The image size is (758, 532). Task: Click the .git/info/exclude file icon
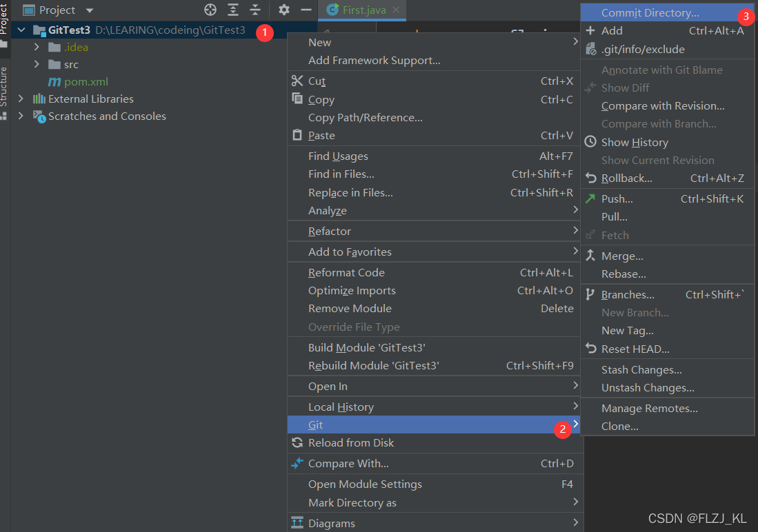pyautogui.click(x=590, y=49)
